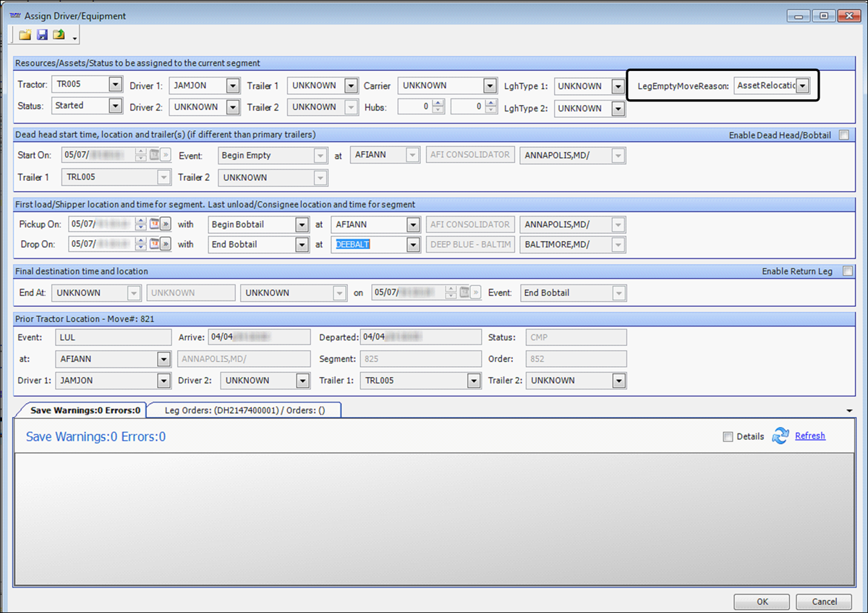This screenshot has height=613, width=868.
Task: Click the Pickup On double-arrow button
Action: click(166, 224)
